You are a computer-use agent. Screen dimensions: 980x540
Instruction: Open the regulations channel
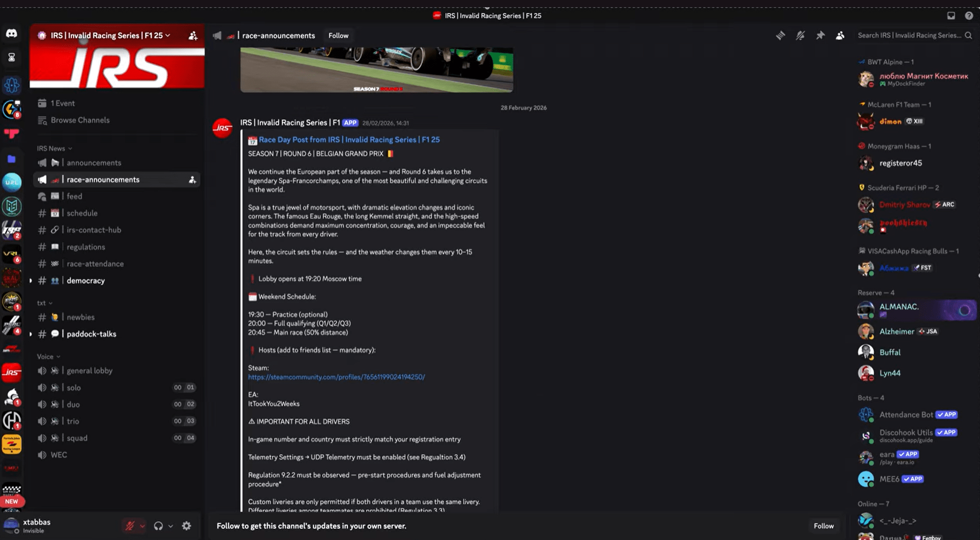coord(86,247)
